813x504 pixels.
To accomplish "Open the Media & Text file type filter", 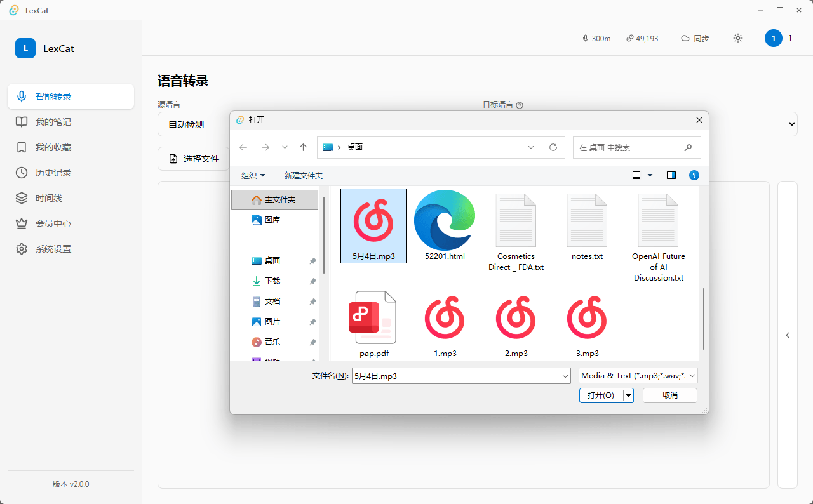I will pos(638,376).
